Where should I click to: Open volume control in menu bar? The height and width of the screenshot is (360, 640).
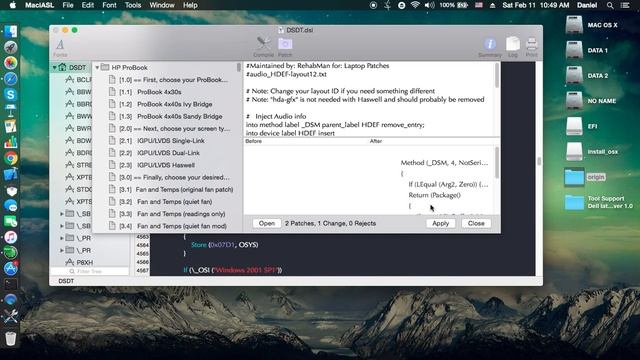(x=429, y=5)
